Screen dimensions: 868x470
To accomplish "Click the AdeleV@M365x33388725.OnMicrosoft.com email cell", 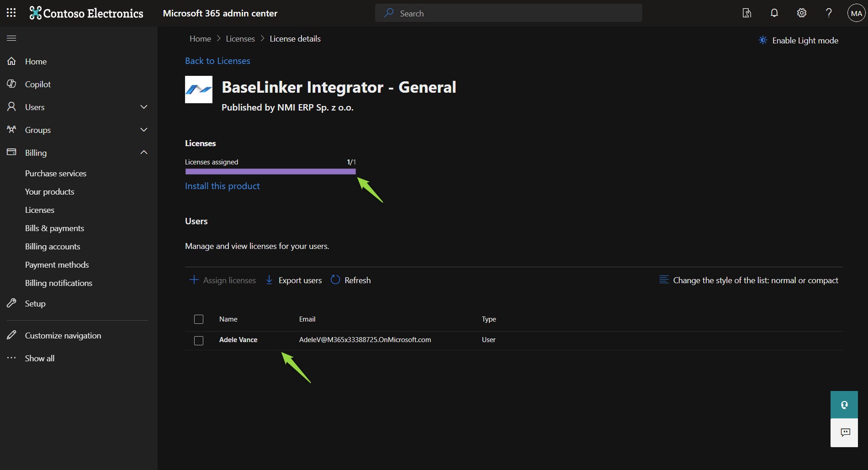I will [365, 340].
